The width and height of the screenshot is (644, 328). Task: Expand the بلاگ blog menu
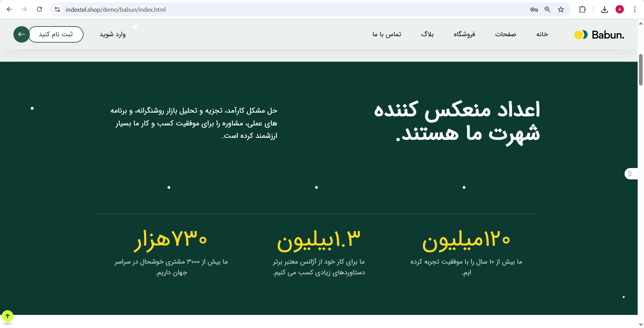point(427,34)
